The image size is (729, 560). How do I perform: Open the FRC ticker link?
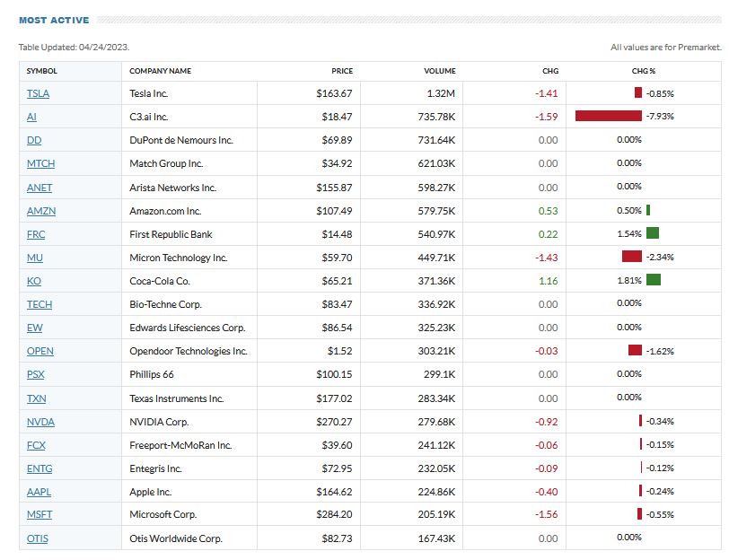click(36, 234)
